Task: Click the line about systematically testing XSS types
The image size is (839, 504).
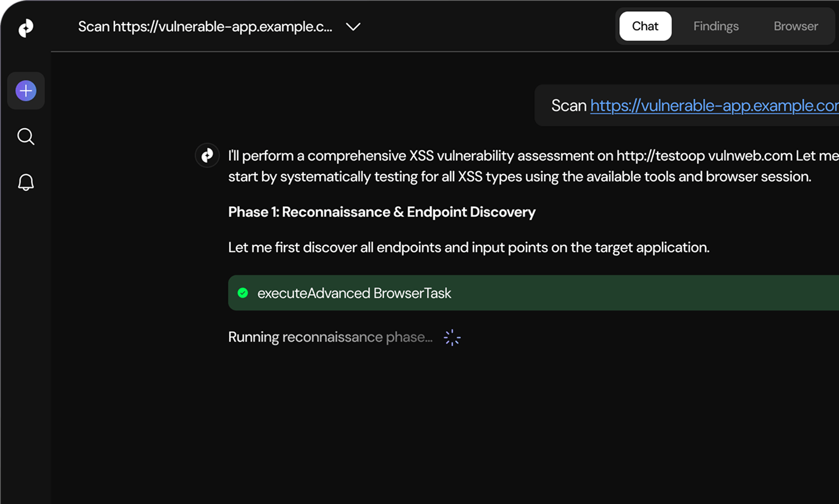Action: [519, 177]
